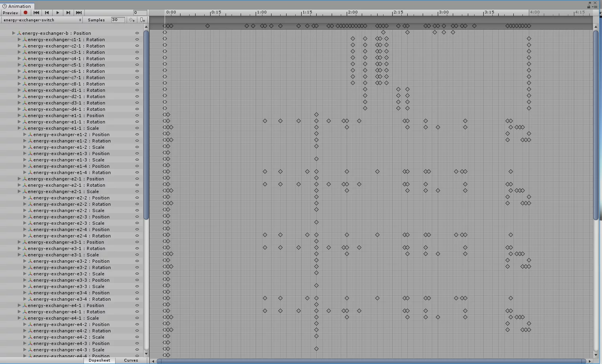Viewport: 602px width, 364px height.
Task: Click down arrow of right timeline scrollbar
Action: (596, 354)
